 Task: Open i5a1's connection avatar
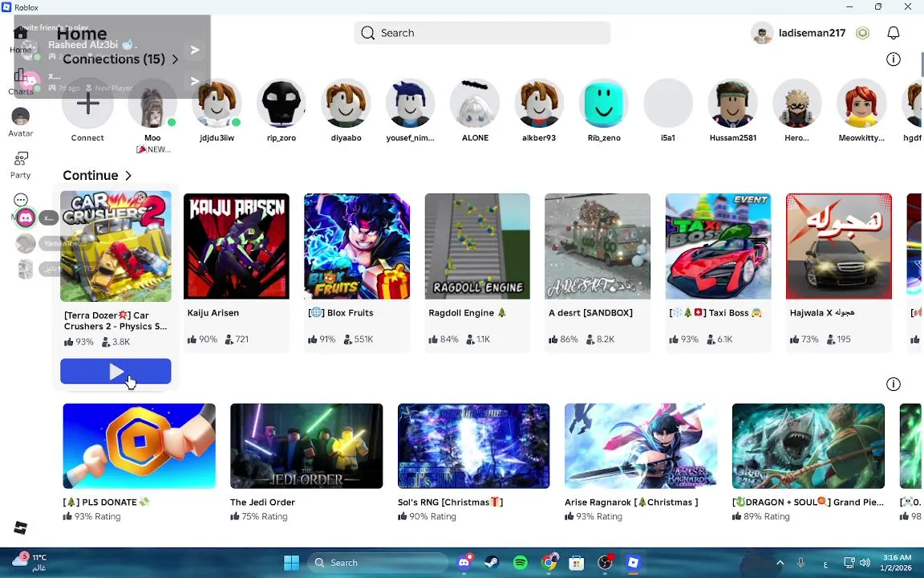668,104
